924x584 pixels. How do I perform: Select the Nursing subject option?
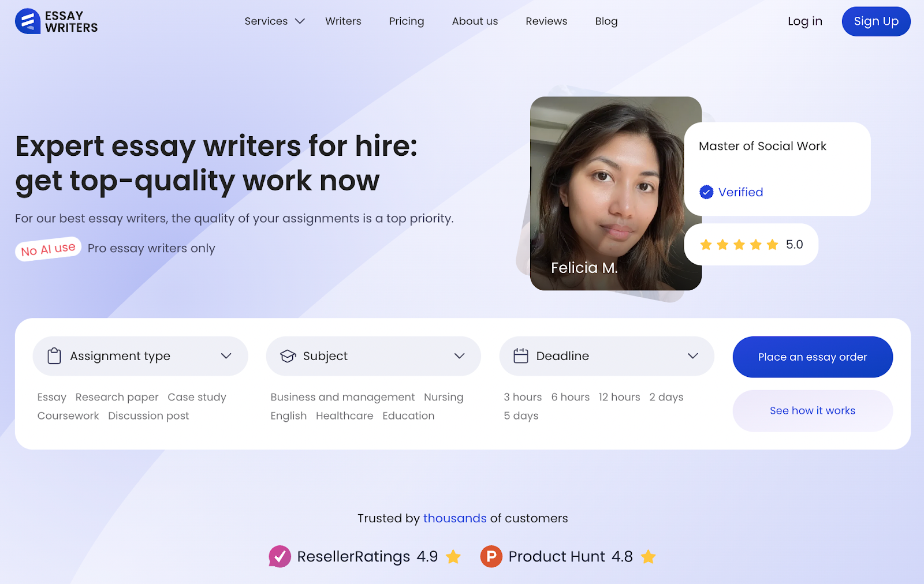[444, 397]
